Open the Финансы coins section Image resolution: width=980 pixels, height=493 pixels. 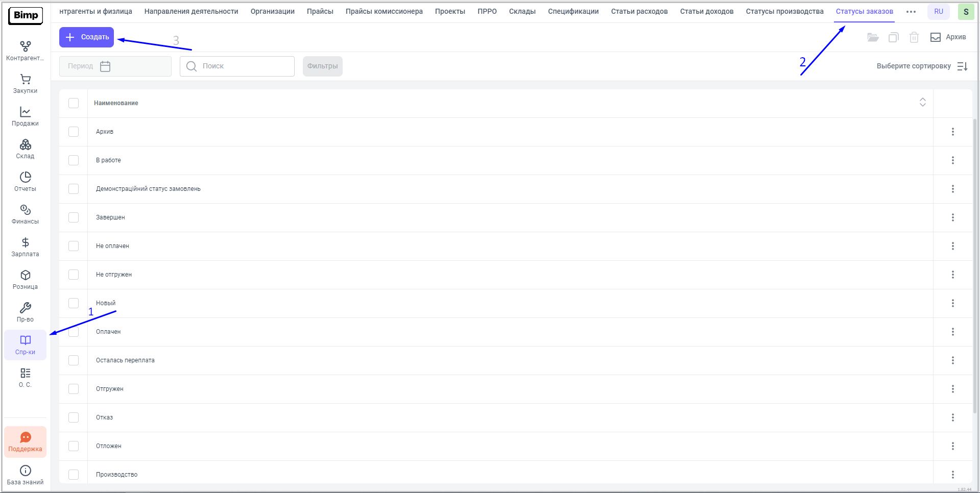point(25,214)
